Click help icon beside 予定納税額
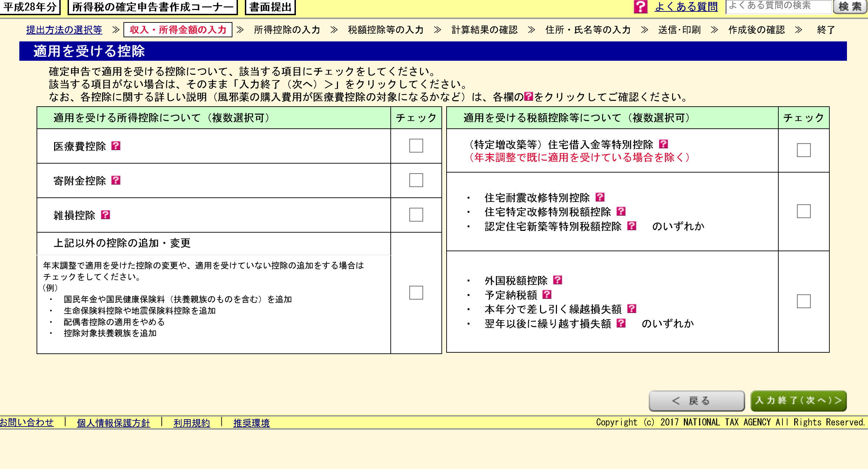This screenshot has width=868, height=469. tap(547, 294)
